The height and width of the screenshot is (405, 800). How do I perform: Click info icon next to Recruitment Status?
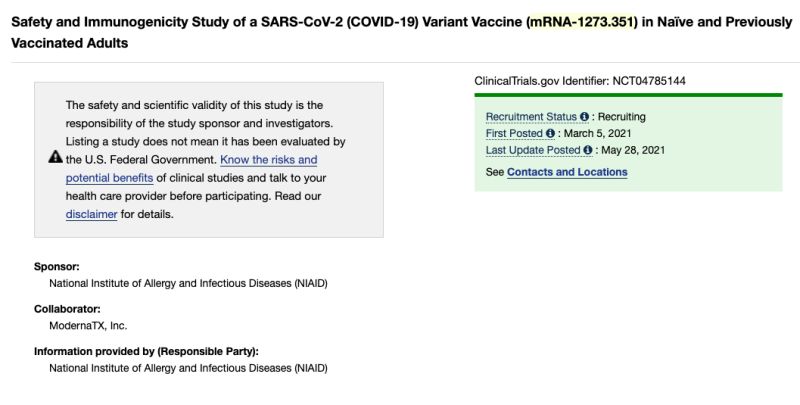point(585,117)
